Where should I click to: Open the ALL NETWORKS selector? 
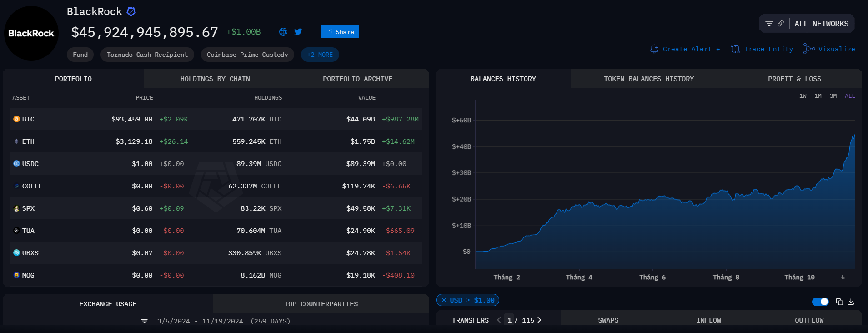tap(821, 24)
